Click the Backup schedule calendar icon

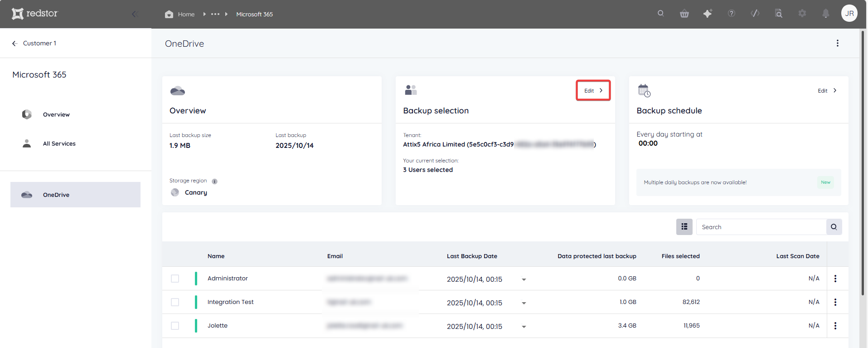tap(644, 90)
